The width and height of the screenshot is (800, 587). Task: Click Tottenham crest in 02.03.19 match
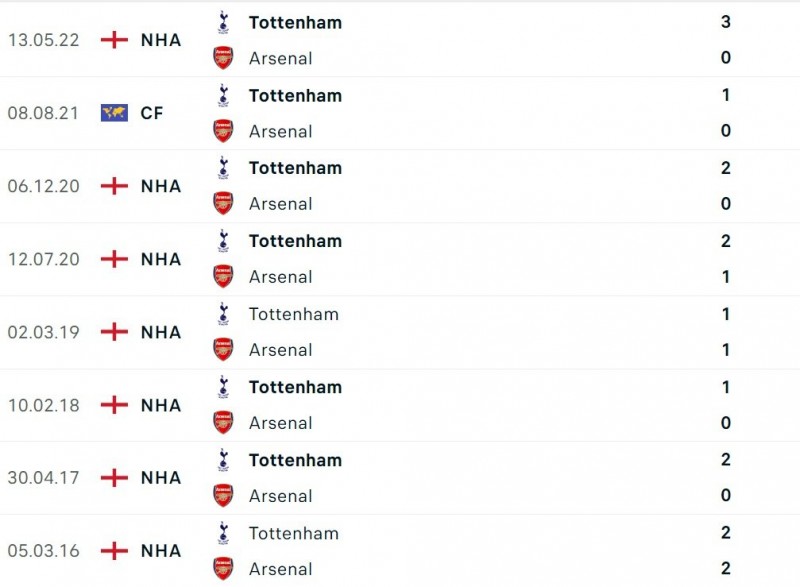tap(223, 314)
